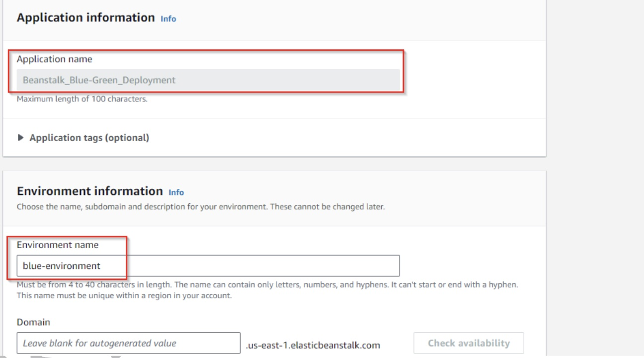This screenshot has width=644, height=358.
Task: Open Info link beside Environment information
Action: click(x=176, y=192)
